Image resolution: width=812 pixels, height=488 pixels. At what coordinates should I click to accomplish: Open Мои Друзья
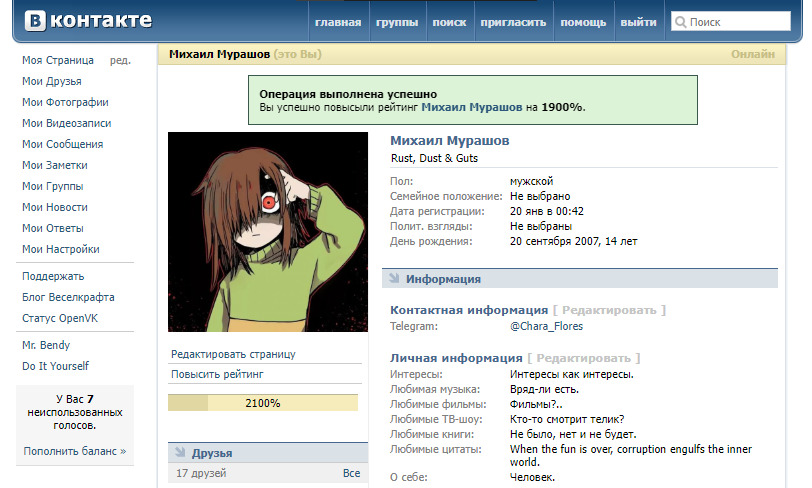point(52,81)
